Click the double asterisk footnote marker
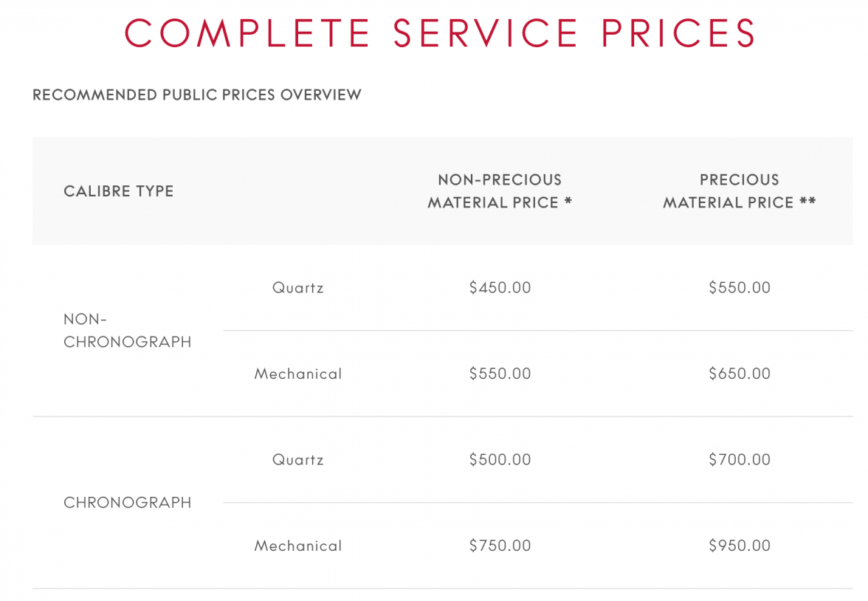 click(x=808, y=202)
